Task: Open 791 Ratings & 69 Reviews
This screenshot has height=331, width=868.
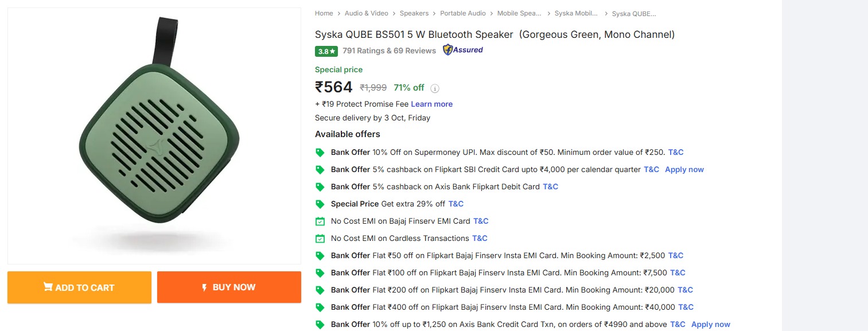Action: point(389,50)
